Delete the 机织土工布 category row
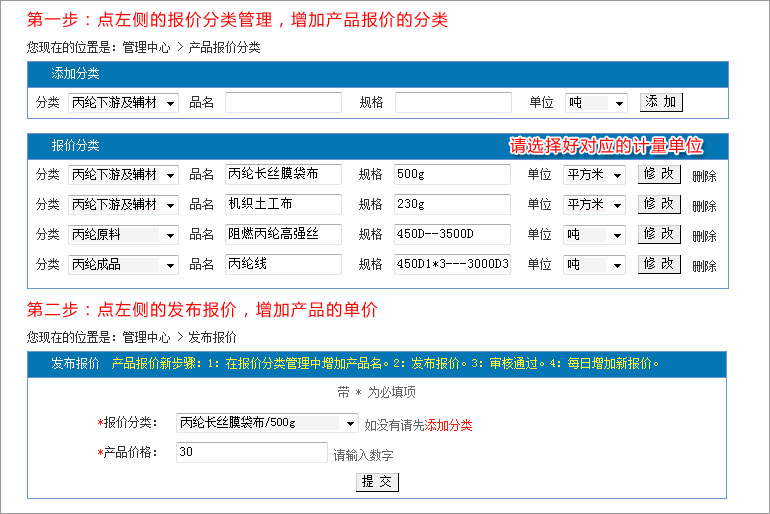 click(704, 206)
